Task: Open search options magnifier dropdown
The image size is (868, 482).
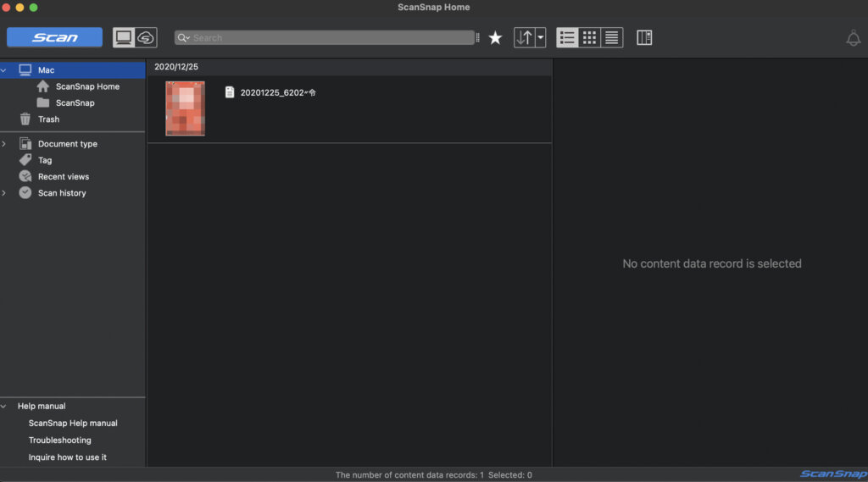Action: (x=183, y=37)
